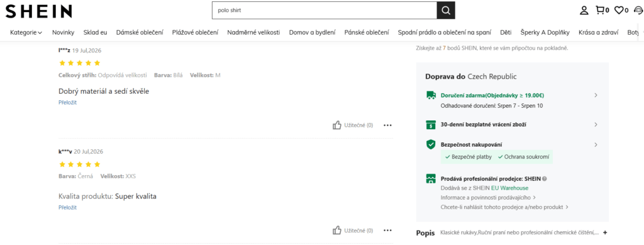
Task: Open the user account icon
Action: coord(584,10)
